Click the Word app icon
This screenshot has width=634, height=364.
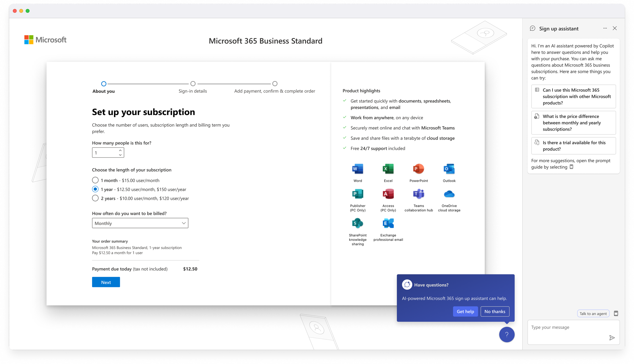(358, 169)
